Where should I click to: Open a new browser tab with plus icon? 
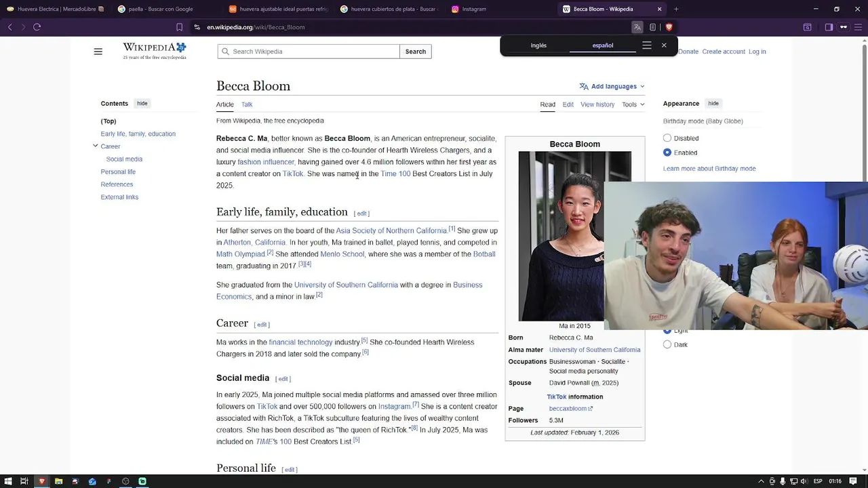[676, 9]
